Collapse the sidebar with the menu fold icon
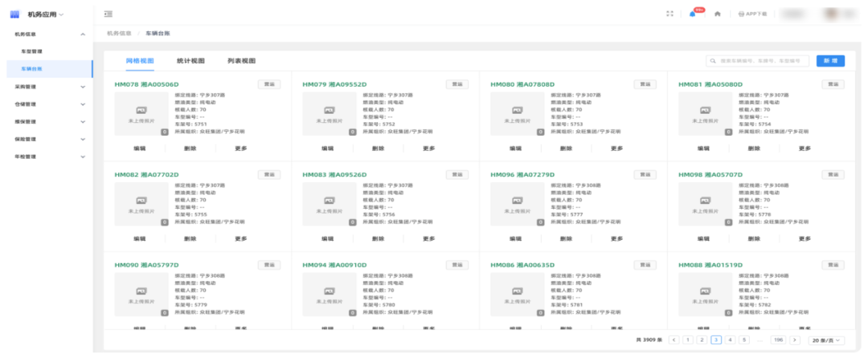868x358 pixels. (x=108, y=14)
